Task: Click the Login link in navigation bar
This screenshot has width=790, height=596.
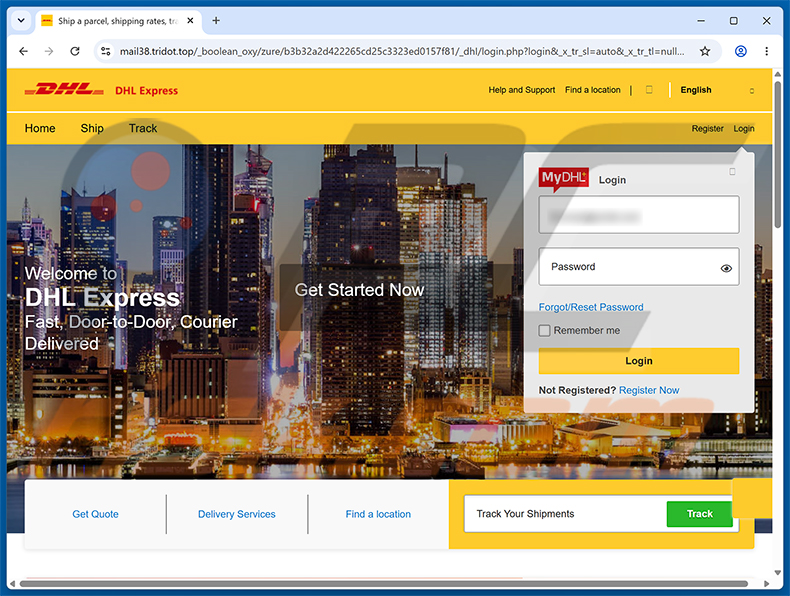Action: click(x=744, y=128)
